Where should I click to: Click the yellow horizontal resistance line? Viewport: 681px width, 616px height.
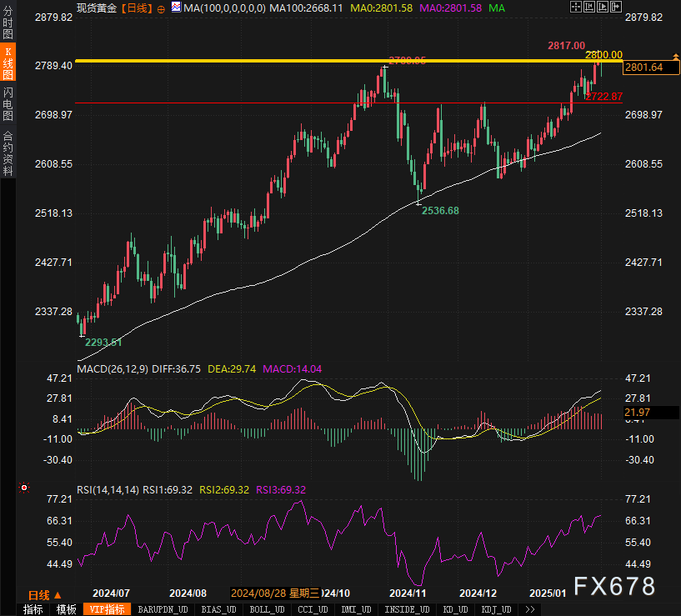(x=250, y=61)
